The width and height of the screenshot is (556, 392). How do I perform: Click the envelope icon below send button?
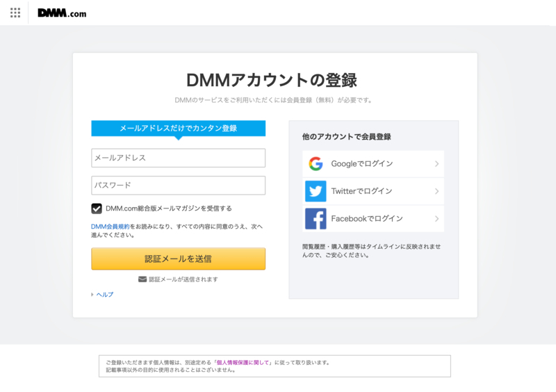[x=142, y=279]
